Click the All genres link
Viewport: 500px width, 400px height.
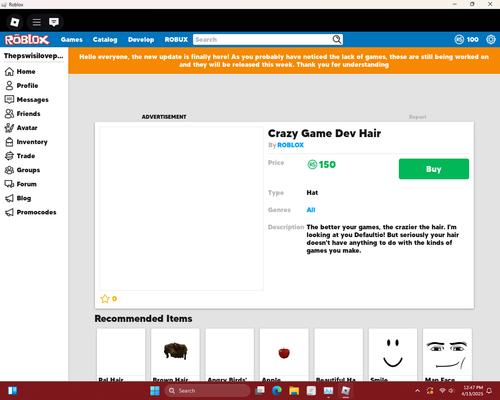coord(311,210)
